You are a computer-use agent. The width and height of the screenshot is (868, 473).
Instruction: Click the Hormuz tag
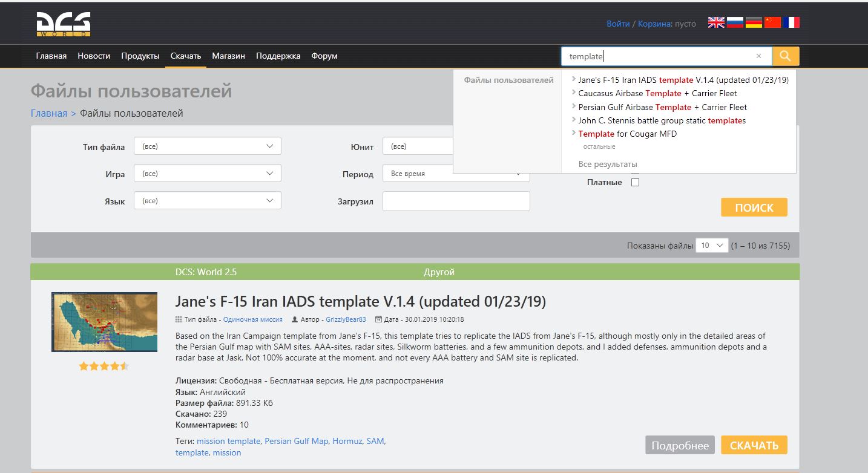347,441
